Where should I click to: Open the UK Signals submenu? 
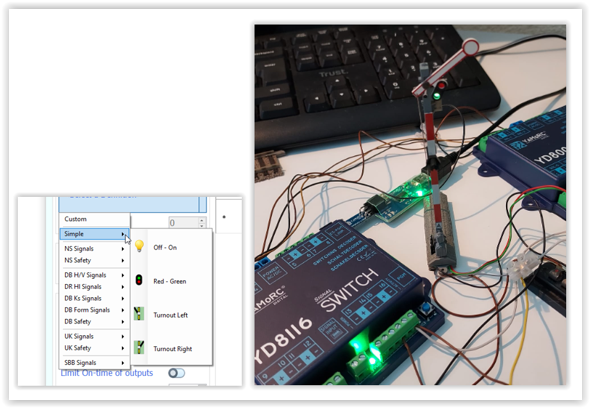tap(94, 336)
